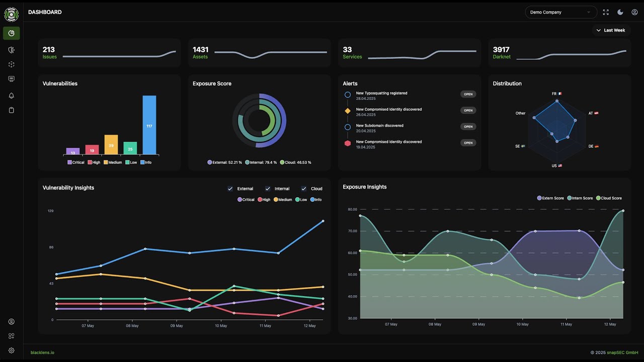The image size is (644, 362).
Task: Open the settings gear in sidebar
Action: click(x=12, y=350)
